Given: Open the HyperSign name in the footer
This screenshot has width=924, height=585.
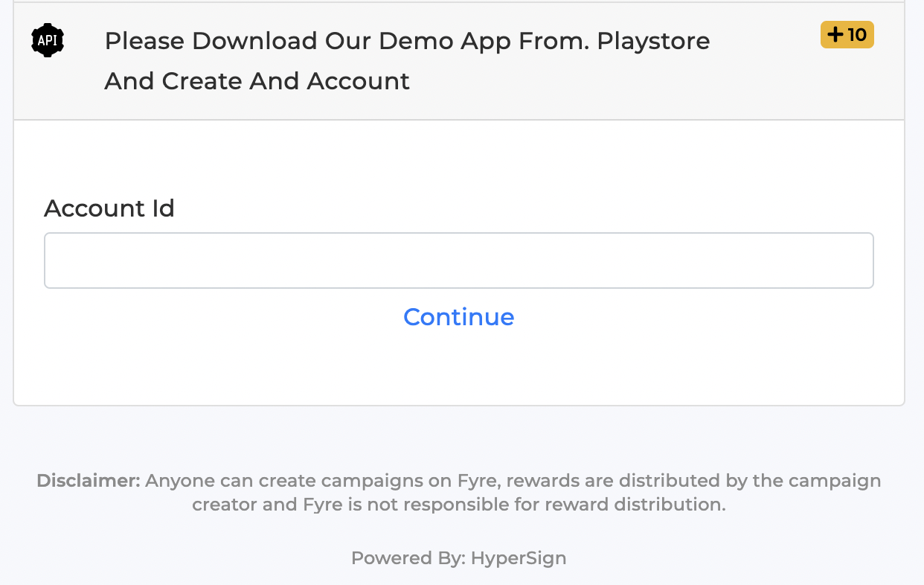Looking at the screenshot, I should pos(519,558).
